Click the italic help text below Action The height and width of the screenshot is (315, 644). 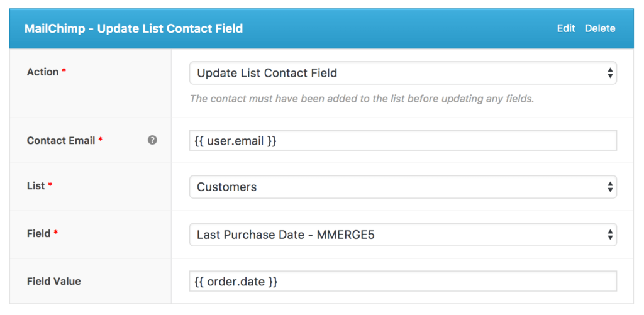point(362,99)
